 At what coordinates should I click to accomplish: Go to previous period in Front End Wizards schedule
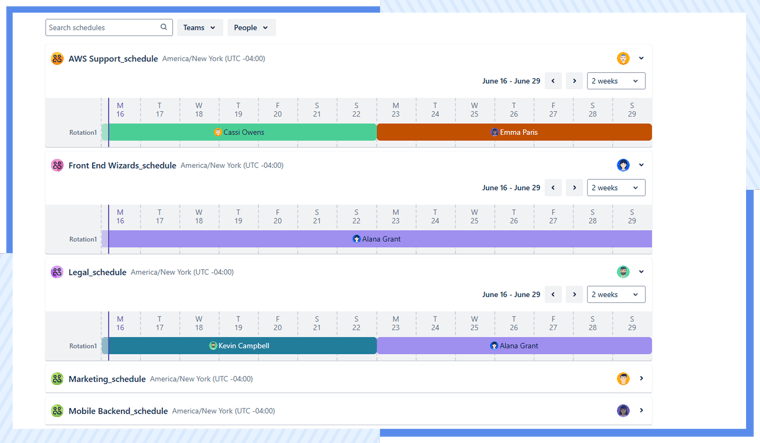click(553, 188)
